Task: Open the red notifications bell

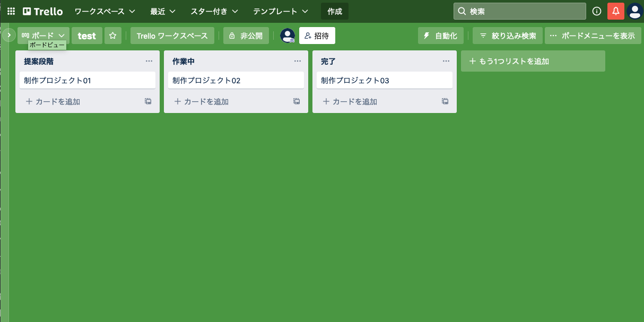Action: coord(616,11)
